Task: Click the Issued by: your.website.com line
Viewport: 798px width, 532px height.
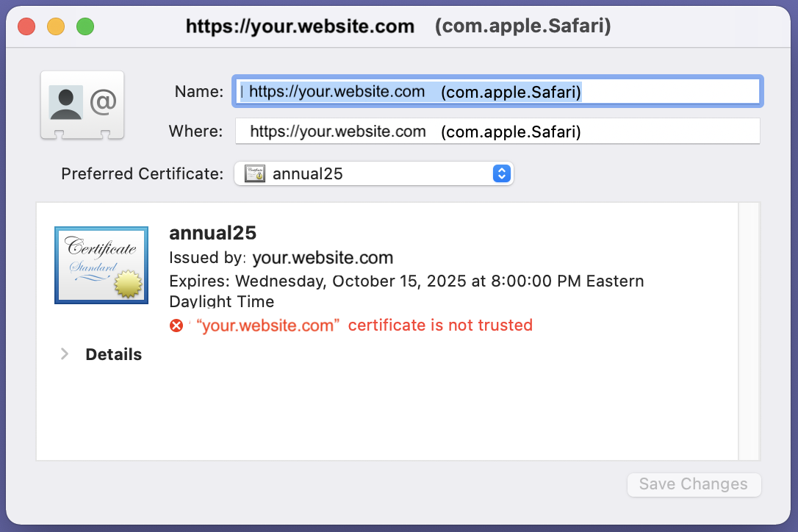Action: point(281,258)
